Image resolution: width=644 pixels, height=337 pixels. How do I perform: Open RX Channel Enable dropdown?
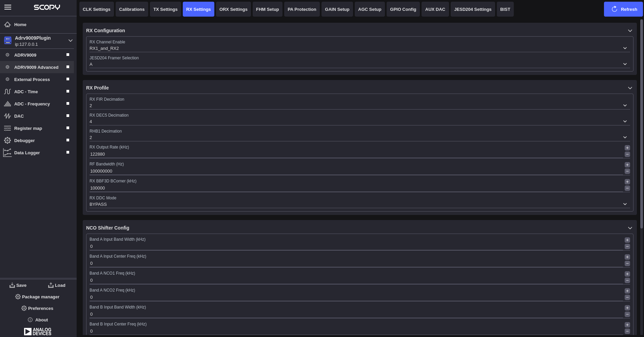(359, 48)
